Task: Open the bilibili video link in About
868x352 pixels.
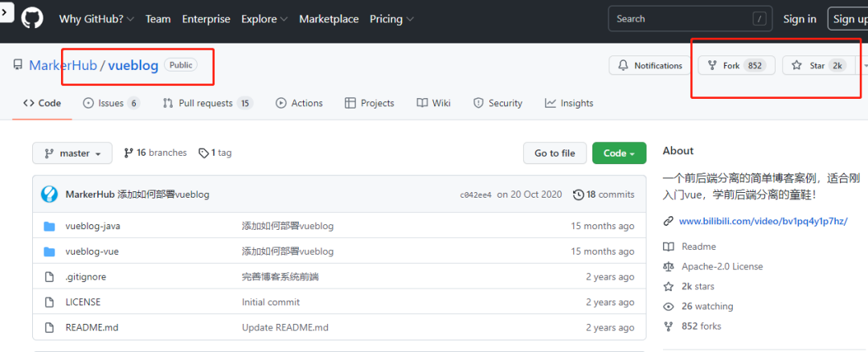Action: [764, 221]
